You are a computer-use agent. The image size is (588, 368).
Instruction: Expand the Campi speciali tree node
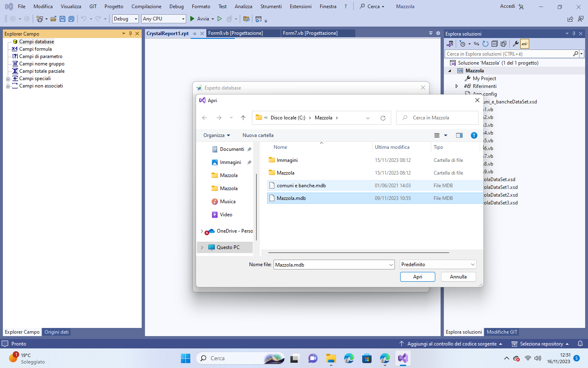click(8, 79)
